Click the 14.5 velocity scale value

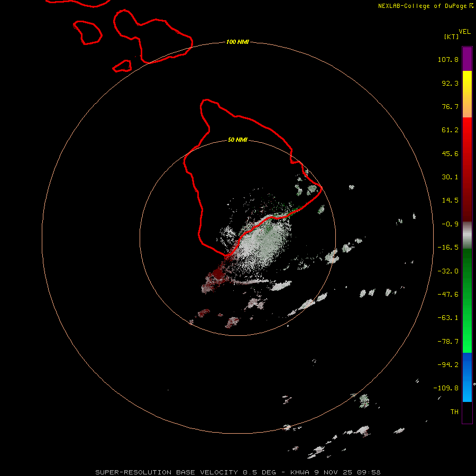450,200
